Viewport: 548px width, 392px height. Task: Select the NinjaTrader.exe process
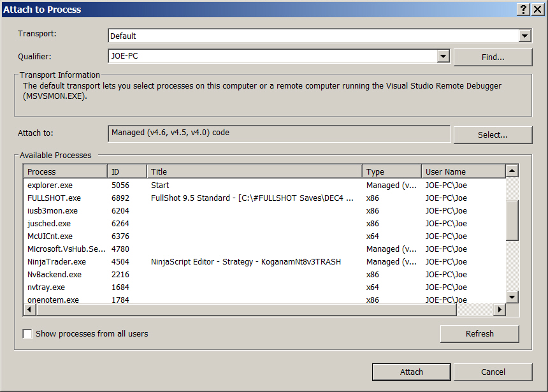tap(264, 261)
